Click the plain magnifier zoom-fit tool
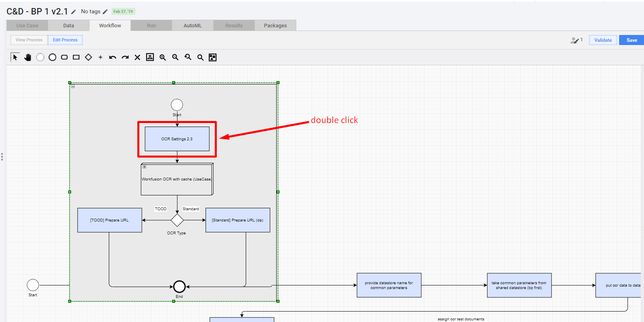Screen dimensions: 644x322 (x=200, y=57)
